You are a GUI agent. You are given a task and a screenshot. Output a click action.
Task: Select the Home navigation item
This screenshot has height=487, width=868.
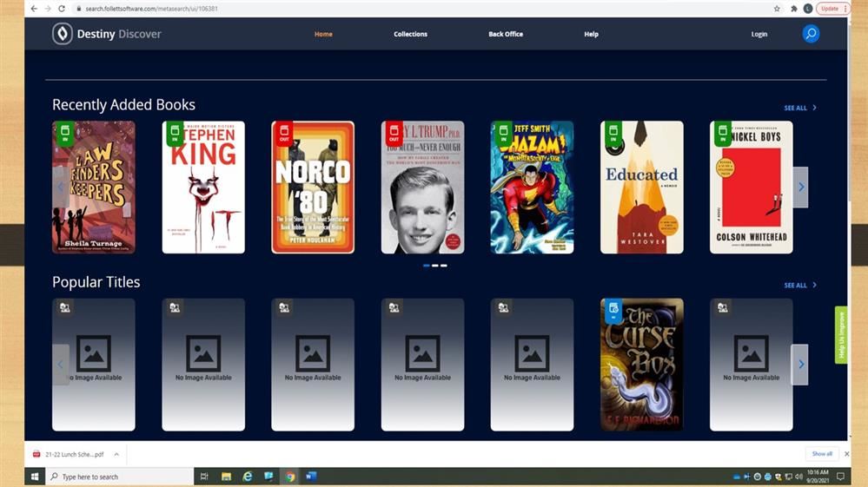coord(323,34)
